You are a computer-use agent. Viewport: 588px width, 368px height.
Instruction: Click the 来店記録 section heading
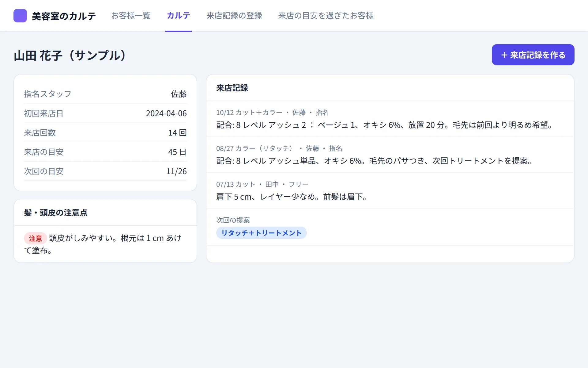(232, 88)
